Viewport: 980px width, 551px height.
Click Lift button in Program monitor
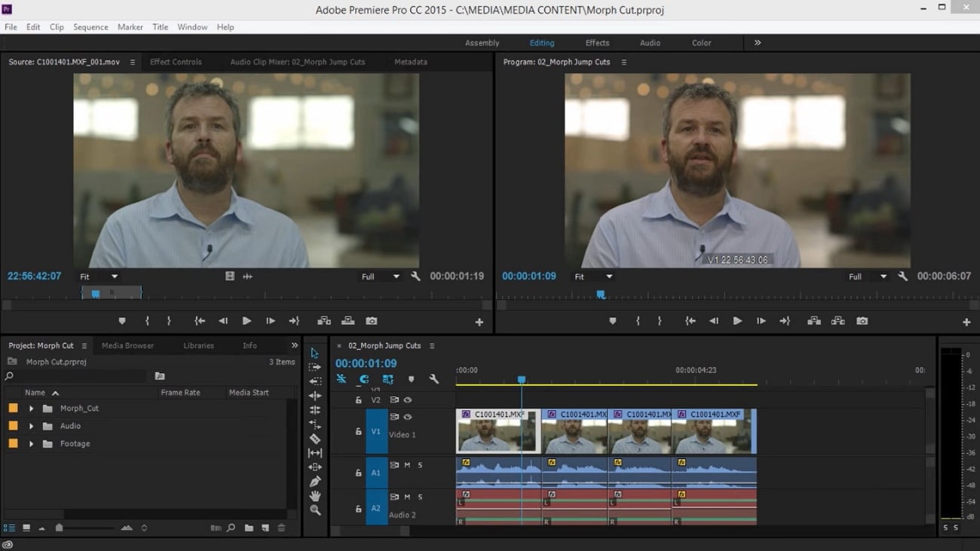pos(814,321)
